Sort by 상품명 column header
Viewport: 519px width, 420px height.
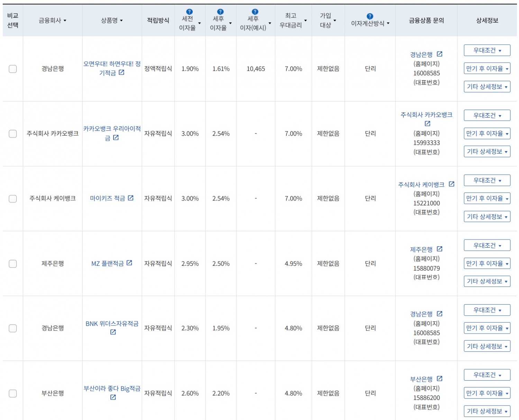[x=112, y=20]
